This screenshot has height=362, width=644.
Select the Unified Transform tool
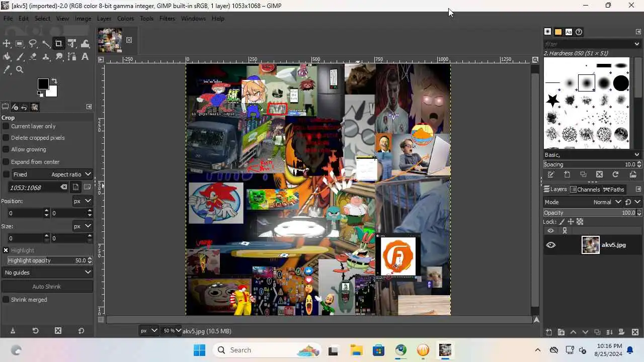(72, 44)
